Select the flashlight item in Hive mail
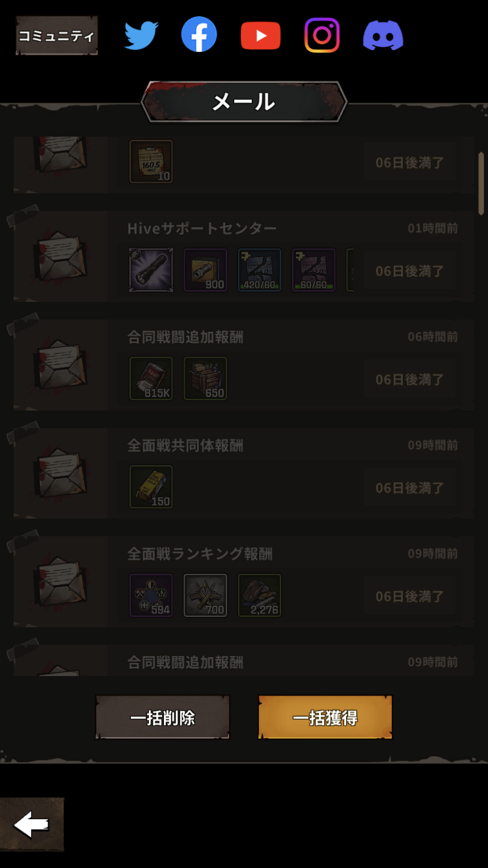 [151, 270]
